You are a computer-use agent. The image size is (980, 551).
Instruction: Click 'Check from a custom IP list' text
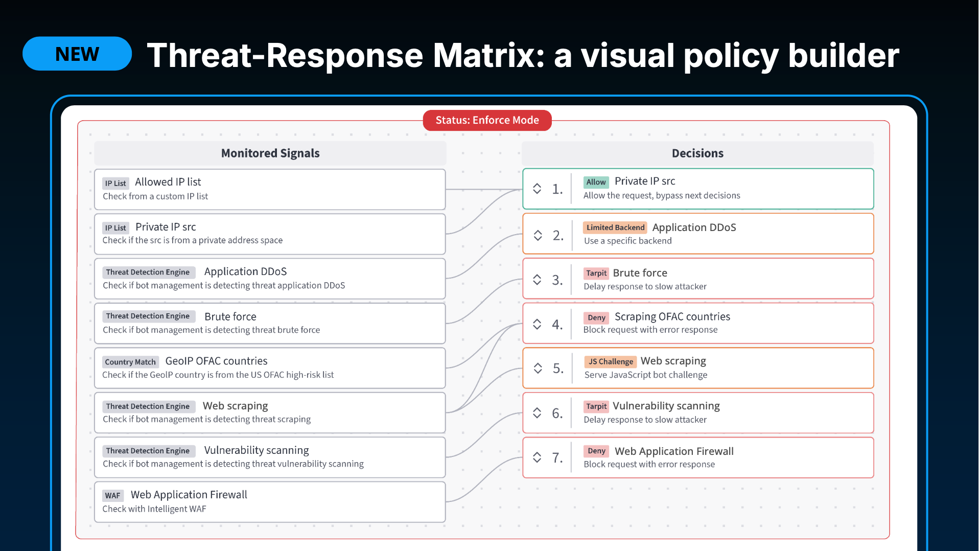[x=155, y=196]
